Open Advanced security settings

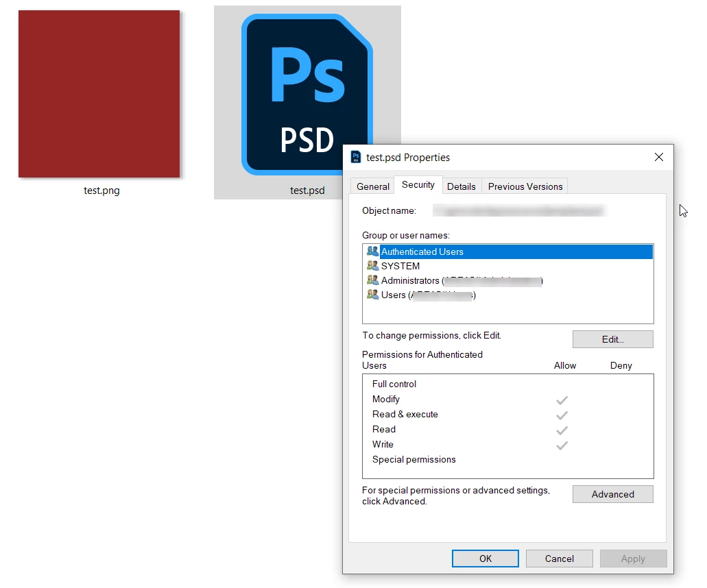(613, 494)
